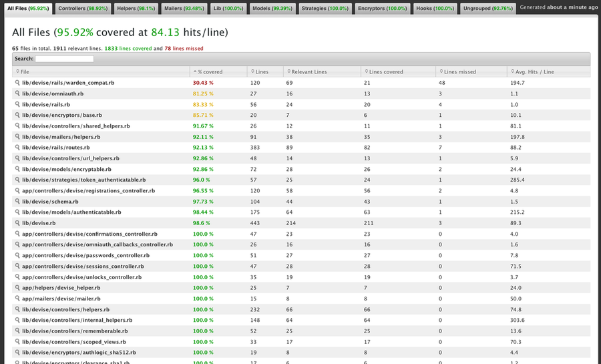Open the Models coverage tab
Image resolution: width=601 pixels, height=364 pixels.
pos(272,9)
